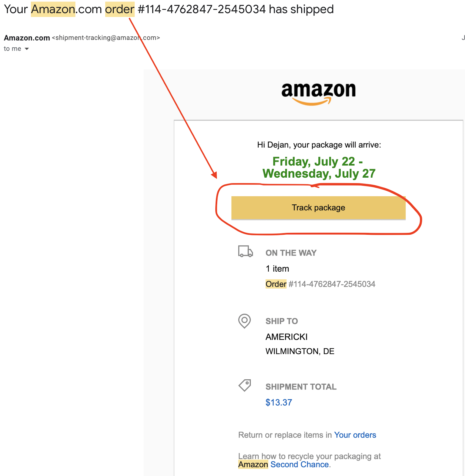The image size is (465, 476).
Task: Click the Track package button
Action: click(318, 208)
